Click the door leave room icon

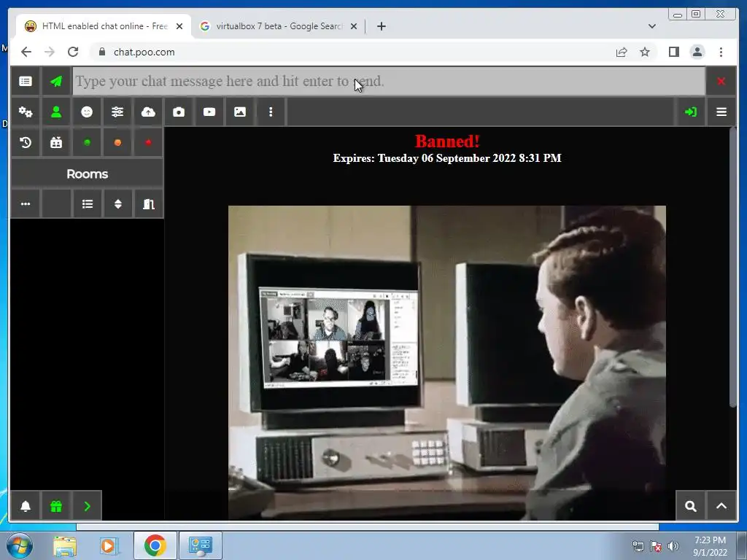point(149,204)
